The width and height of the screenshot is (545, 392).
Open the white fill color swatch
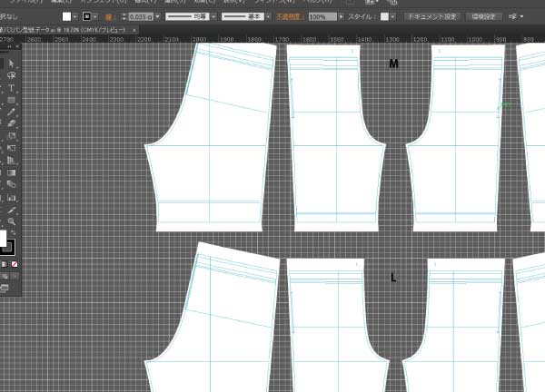pos(66,16)
